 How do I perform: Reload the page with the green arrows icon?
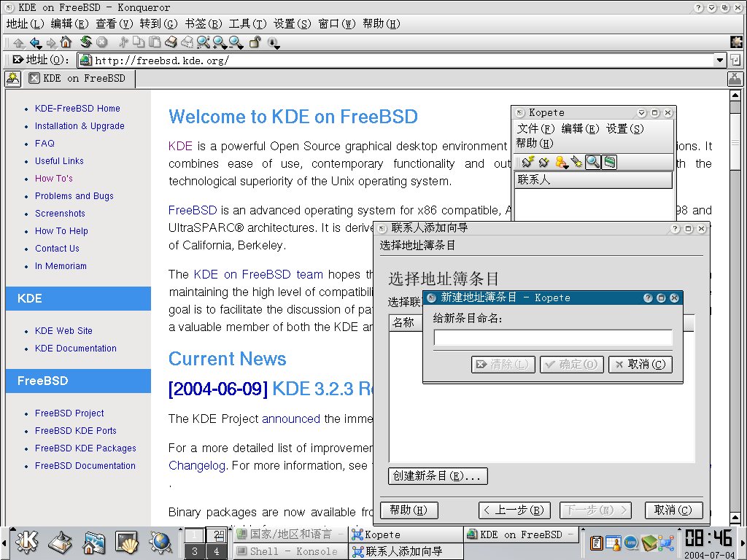pyautogui.click(x=86, y=42)
